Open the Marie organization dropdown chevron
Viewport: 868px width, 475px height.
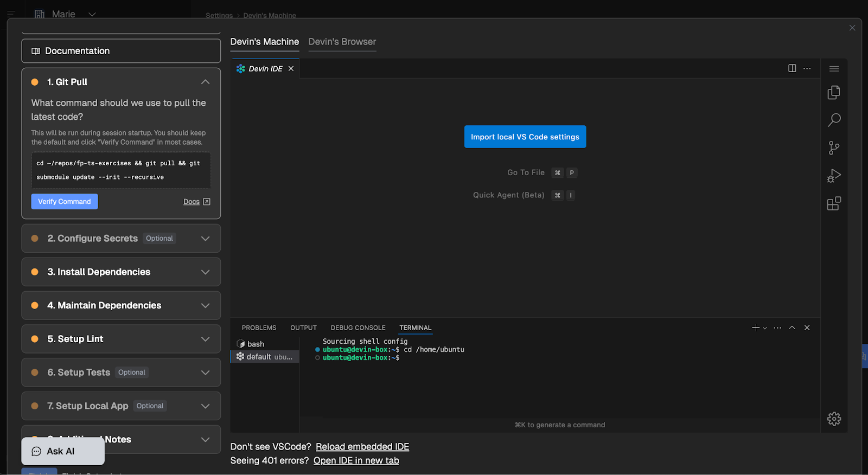point(92,15)
